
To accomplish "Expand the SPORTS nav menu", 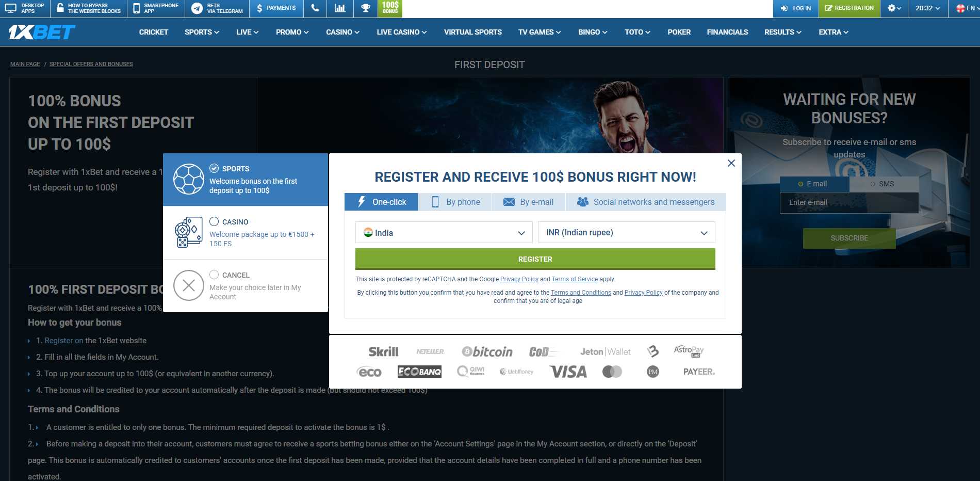I will (x=202, y=32).
